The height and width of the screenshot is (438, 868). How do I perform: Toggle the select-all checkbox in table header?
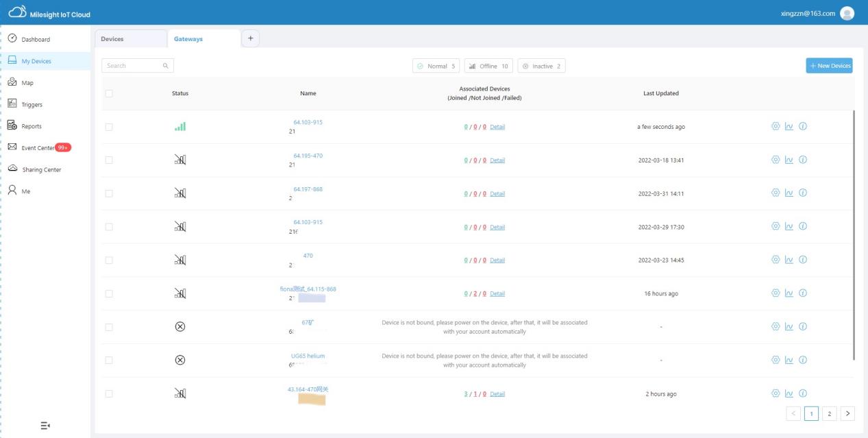click(109, 93)
